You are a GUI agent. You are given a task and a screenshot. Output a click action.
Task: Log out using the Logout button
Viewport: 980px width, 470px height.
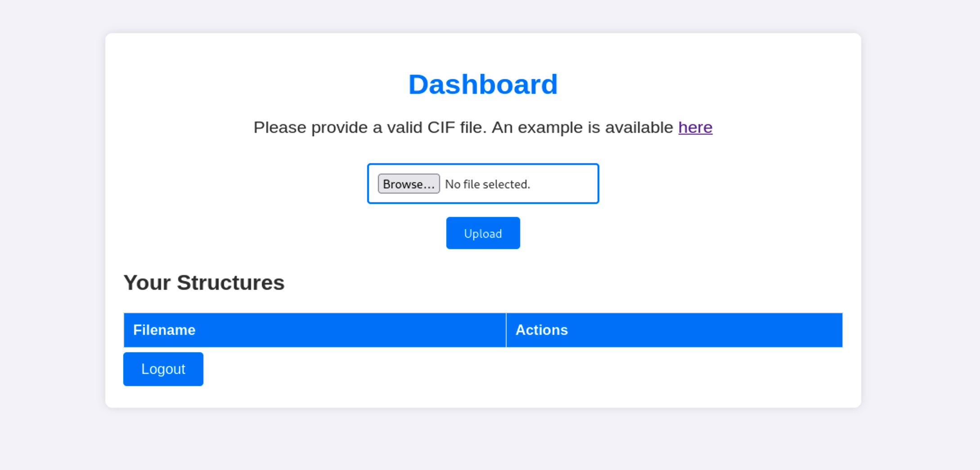click(x=163, y=369)
